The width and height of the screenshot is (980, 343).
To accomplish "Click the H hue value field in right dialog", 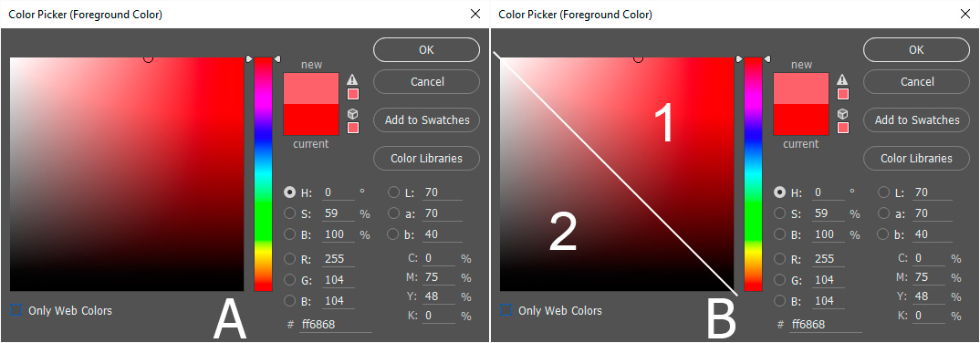I will (x=829, y=192).
